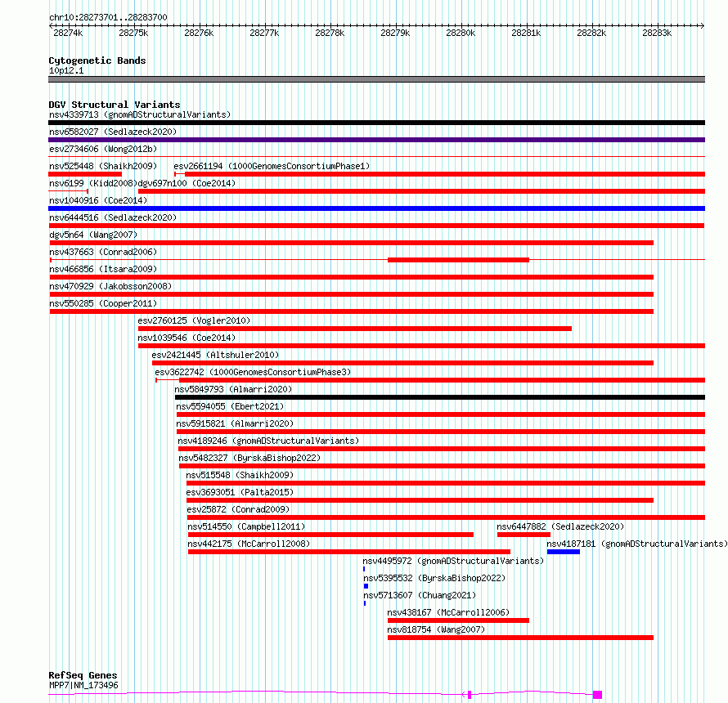Open nsv466856 Itsara2009 variant label
Image resolution: width=728 pixels, height=703 pixels.
pyautogui.click(x=103, y=269)
